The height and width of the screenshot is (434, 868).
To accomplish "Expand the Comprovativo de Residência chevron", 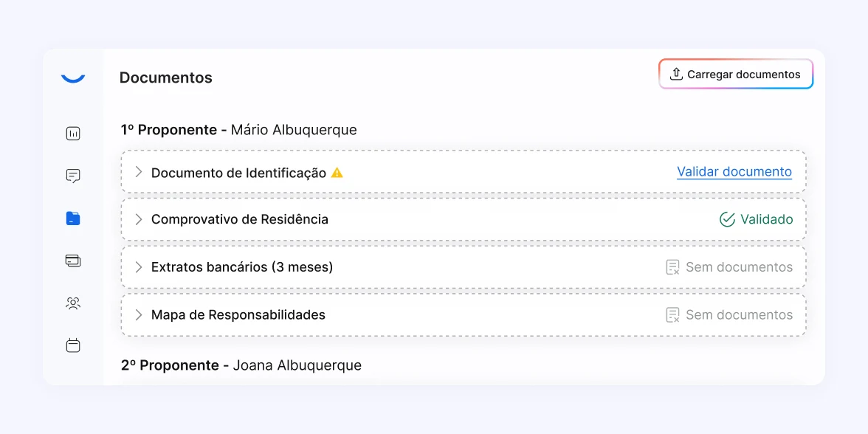I will [x=138, y=219].
